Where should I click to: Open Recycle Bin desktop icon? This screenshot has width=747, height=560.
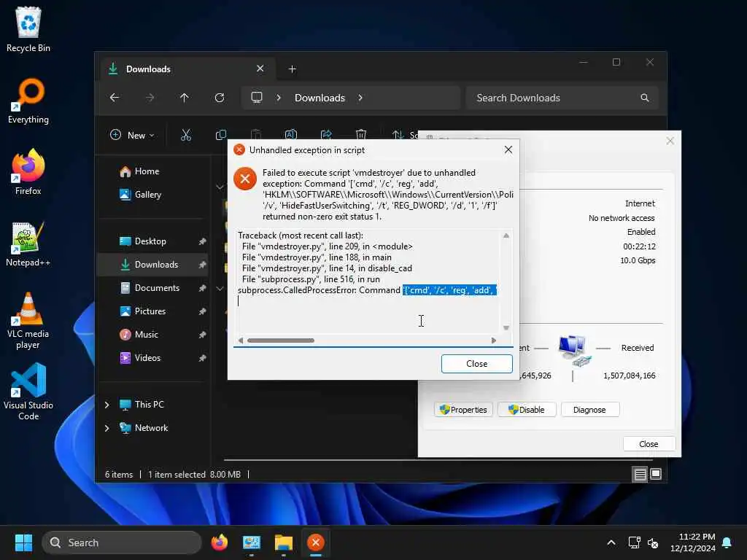pyautogui.click(x=28, y=29)
